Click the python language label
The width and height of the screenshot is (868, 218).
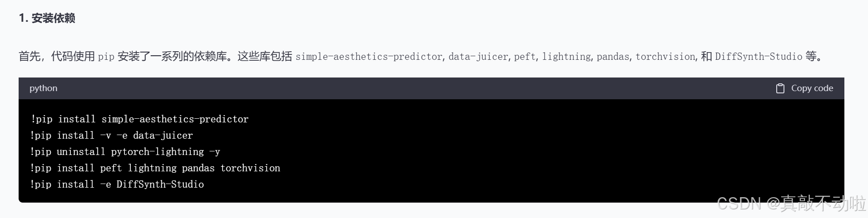44,88
